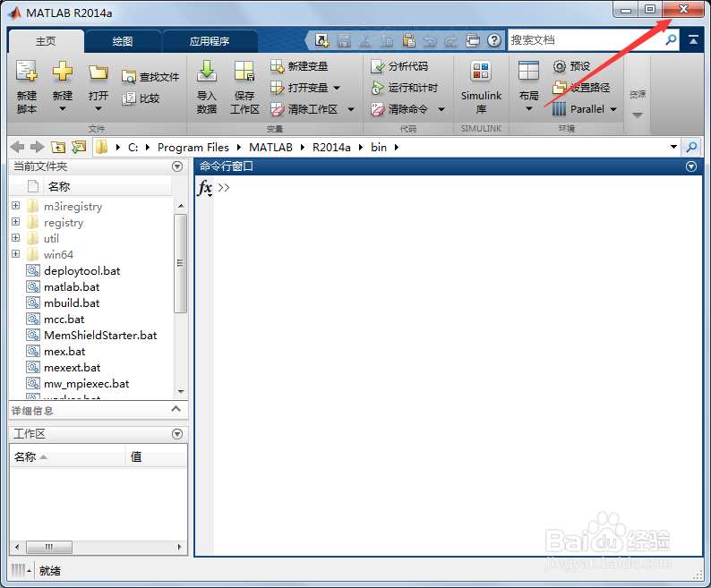This screenshot has height=588, width=711.
Task: Open the Open Variable (打开变量) dropdown arrow
Action: coord(337,88)
